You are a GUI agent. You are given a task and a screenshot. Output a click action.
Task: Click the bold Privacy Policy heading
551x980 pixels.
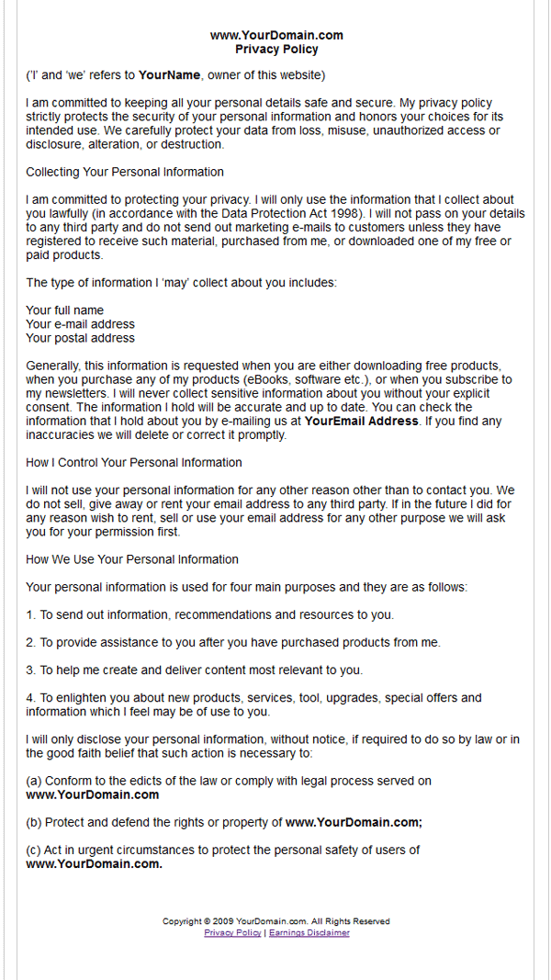click(x=276, y=49)
